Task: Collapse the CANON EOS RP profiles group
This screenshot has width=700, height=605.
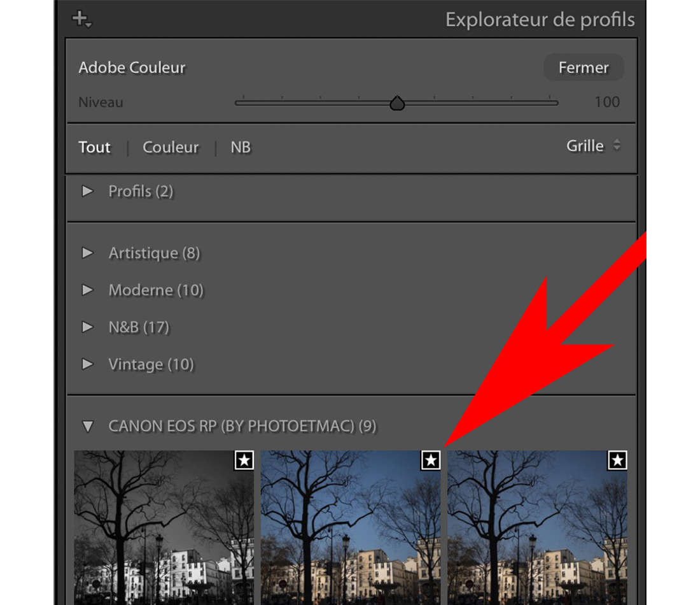Action: (88, 426)
